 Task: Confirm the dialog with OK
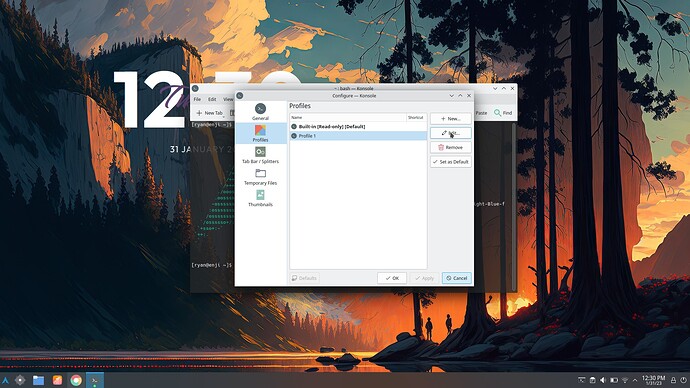(x=392, y=278)
